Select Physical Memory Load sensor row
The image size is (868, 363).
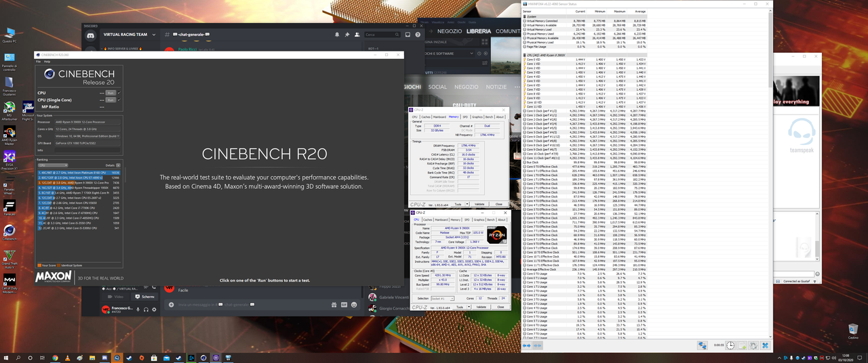point(585,42)
